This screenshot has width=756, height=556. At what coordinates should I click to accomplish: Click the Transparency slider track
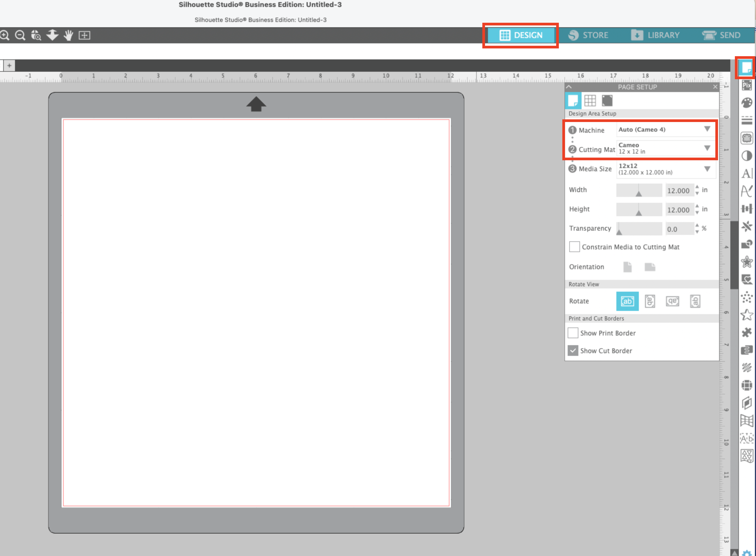[639, 229]
